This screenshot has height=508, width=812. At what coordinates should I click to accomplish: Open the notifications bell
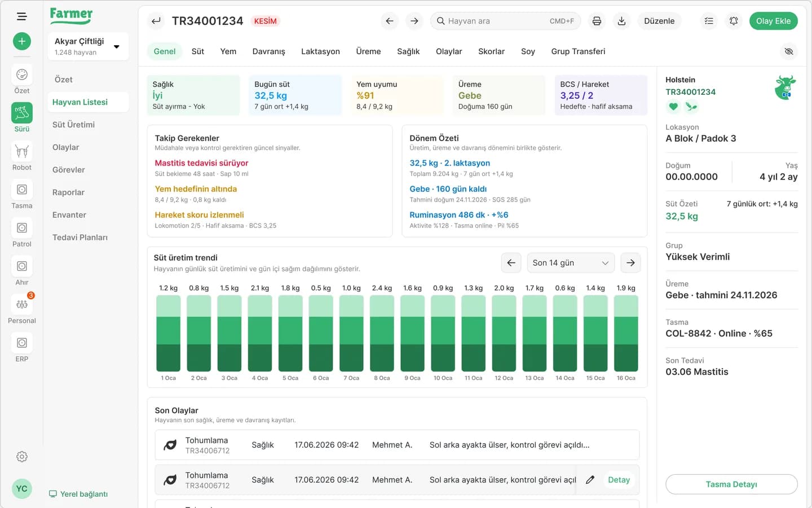point(734,21)
